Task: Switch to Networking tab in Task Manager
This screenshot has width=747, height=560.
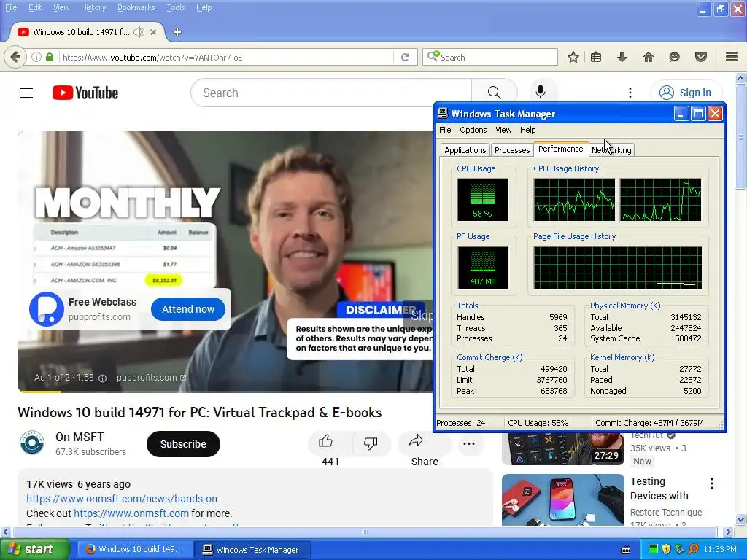Action: (x=611, y=150)
